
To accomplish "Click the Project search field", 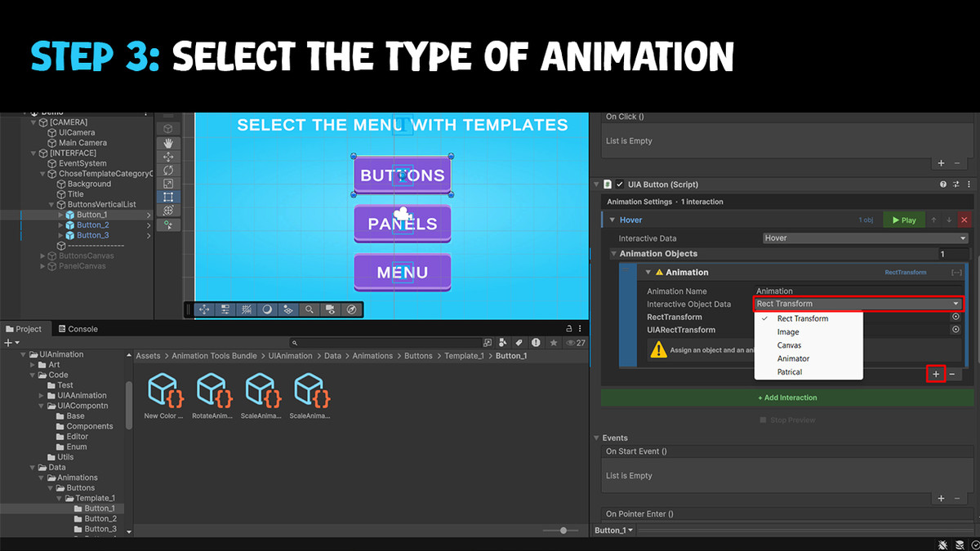I will pyautogui.click(x=384, y=343).
